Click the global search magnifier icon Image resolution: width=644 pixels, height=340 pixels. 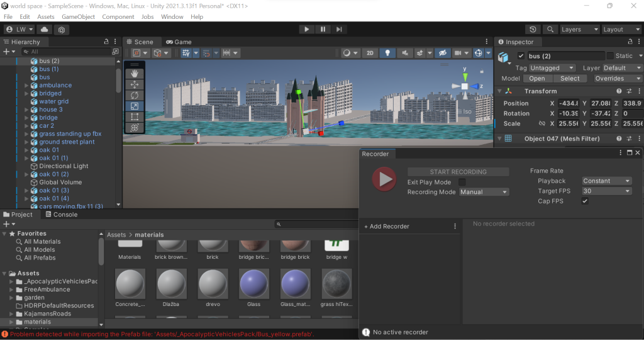[x=550, y=29]
